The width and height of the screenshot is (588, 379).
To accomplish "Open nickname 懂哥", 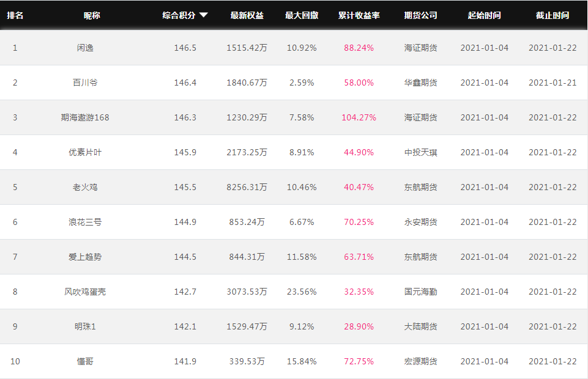I will [85, 361].
